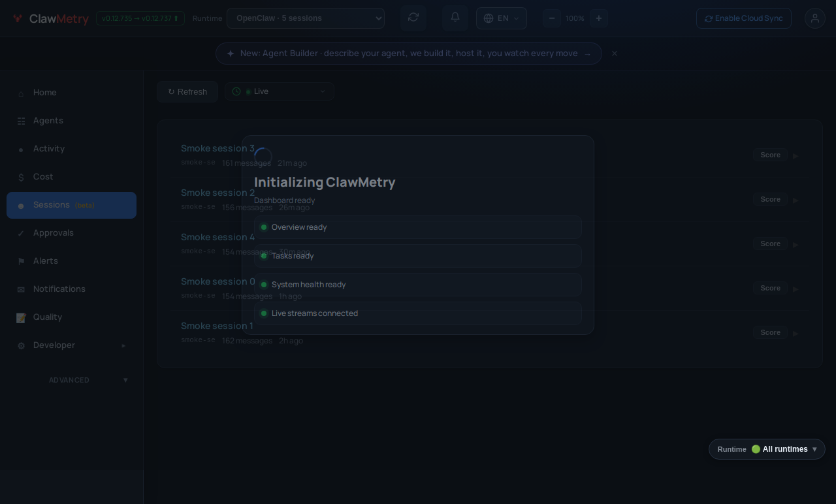
Task: Click the Quality notepad icon
Action: tap(21, 318)
